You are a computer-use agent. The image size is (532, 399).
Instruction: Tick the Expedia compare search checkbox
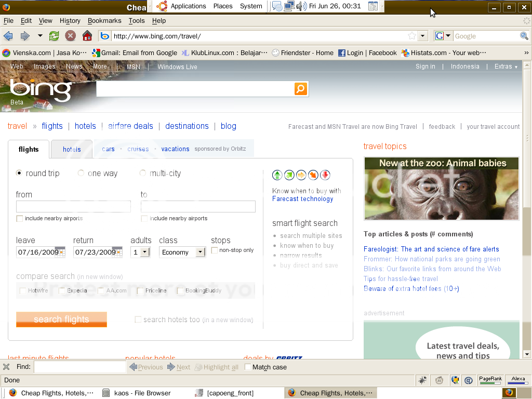point(62,291)
